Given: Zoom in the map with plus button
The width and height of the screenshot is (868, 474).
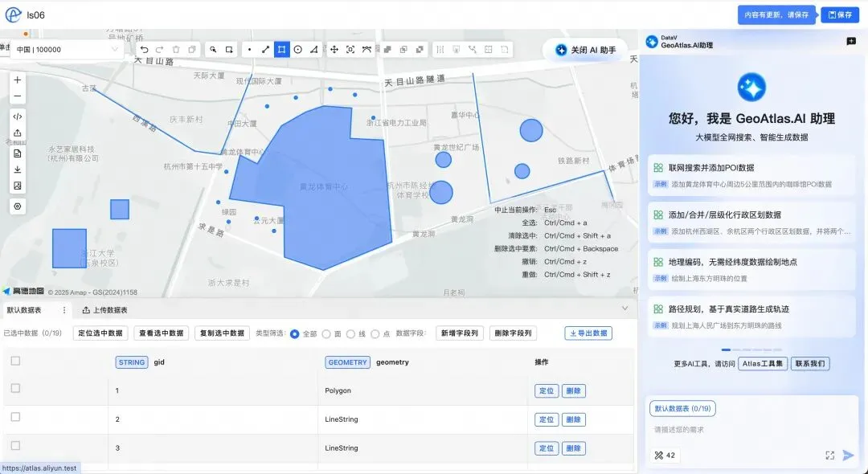Looking at the screenshot, I should point(18,80).
